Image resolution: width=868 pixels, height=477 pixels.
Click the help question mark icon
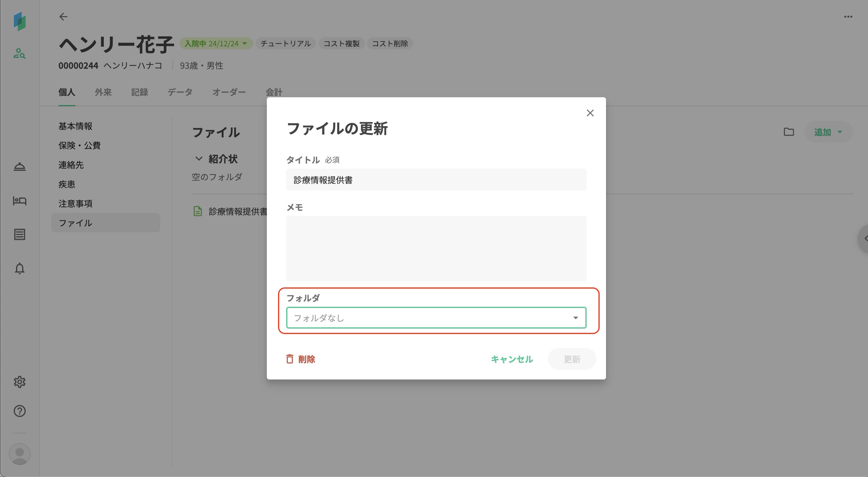[20, 411]
